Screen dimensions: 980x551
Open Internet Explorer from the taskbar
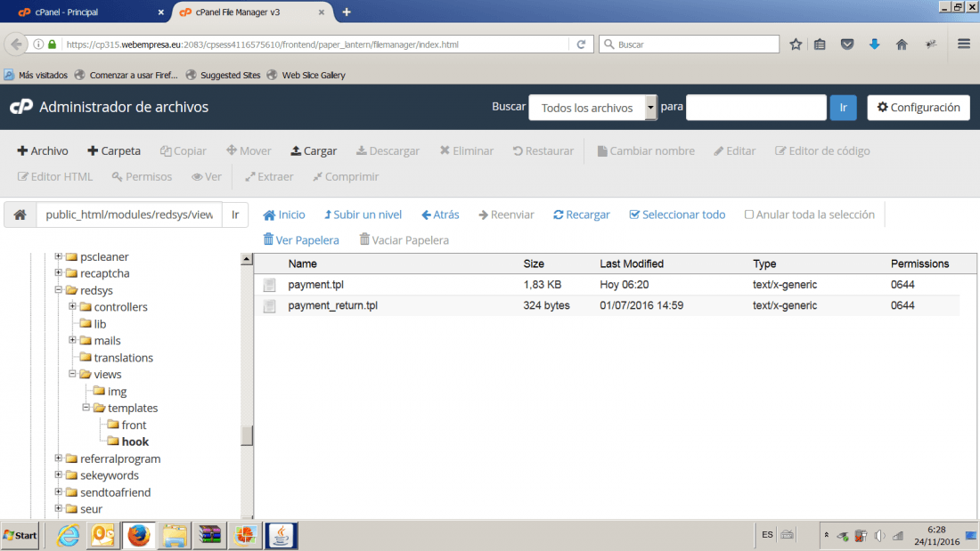[68, 535]
